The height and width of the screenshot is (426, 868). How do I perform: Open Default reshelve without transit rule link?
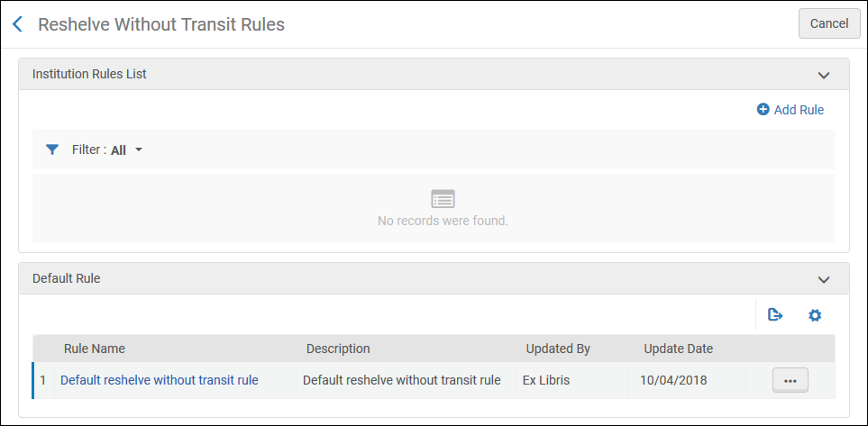[x=160, y=380]
